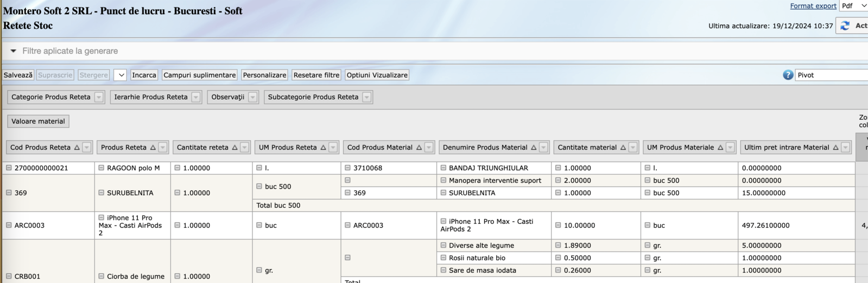The height and width of the screenshot is (283, 868).
Task: Collapse the SURUBELNITA product row group
Action: pos(101,193)
